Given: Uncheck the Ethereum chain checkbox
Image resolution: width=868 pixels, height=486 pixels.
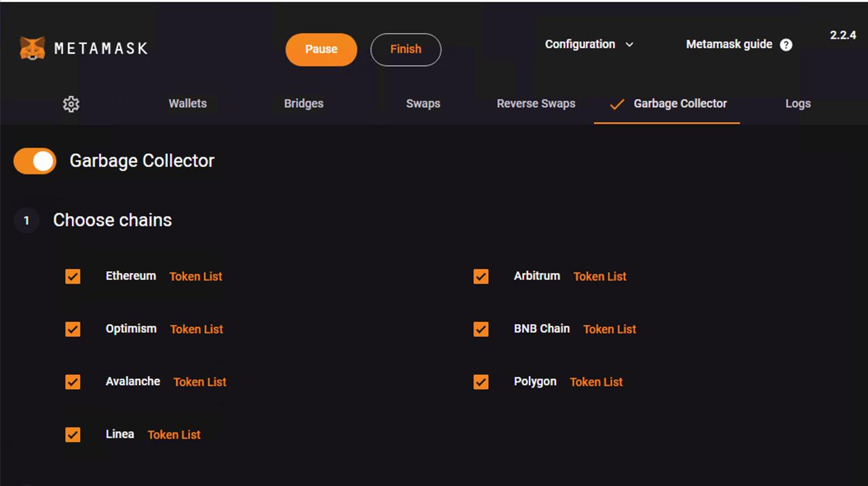Looking at the screenshot, I should click(73, 277).
